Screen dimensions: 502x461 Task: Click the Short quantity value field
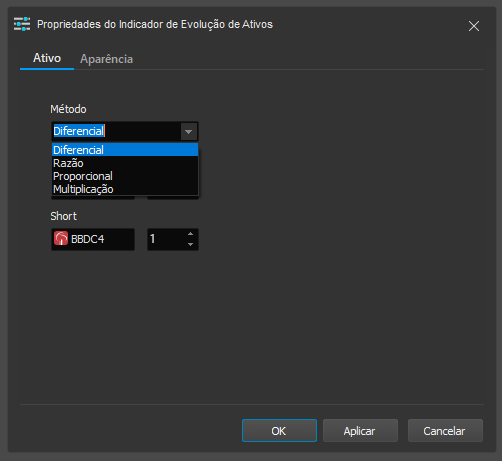pyautogui.click(x=166, y=239)
